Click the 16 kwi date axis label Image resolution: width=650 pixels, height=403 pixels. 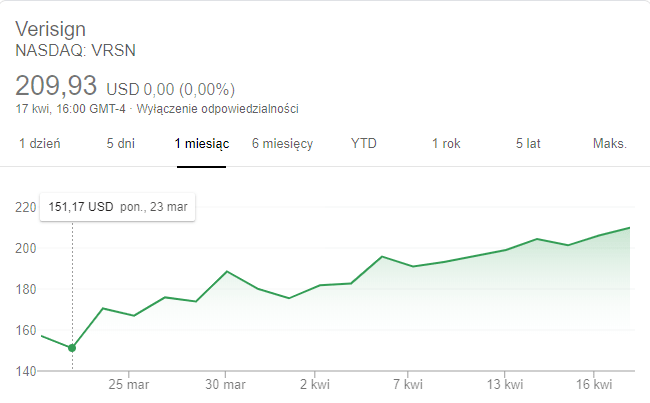pos(595,384)
